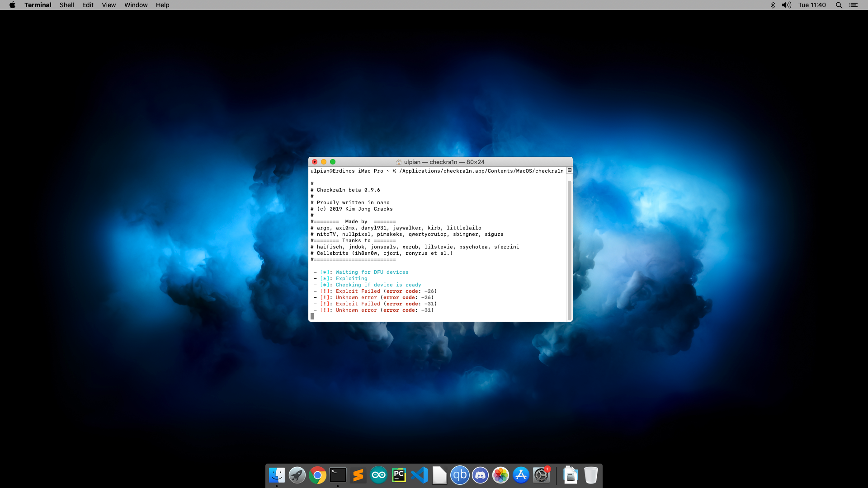Open System Preferences with the update badge
Image resolution: width=868 pixels, height=488 pixels.
tap(541, 475)
